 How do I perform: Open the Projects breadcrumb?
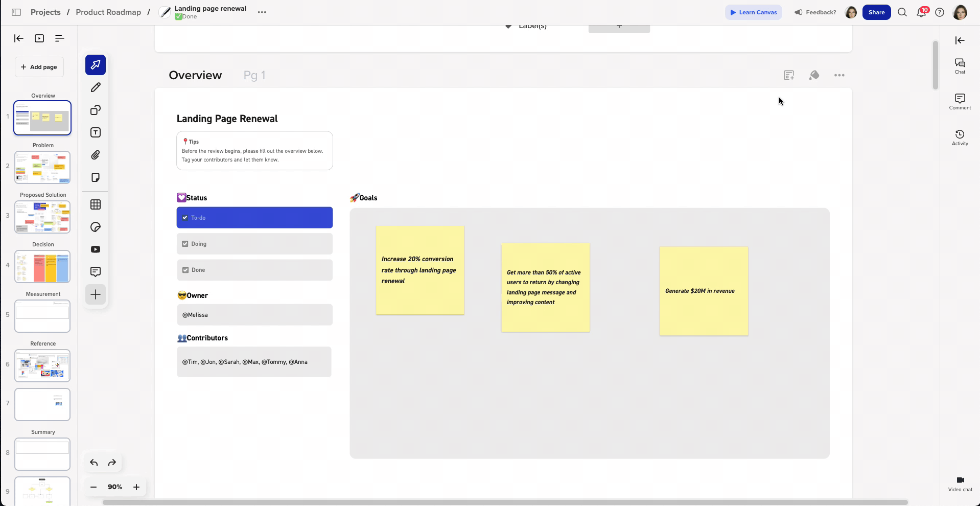click(x=45, y=12)
